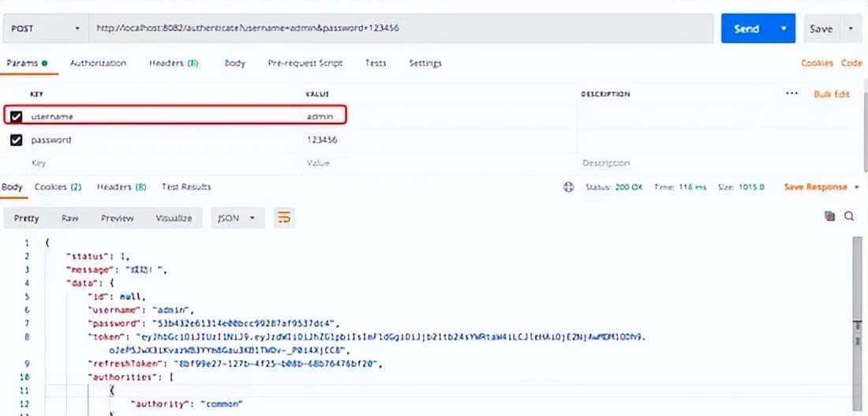Open the request Headers (8) tab
Screen dimensions: 868x416
click(x=174, y=63)
